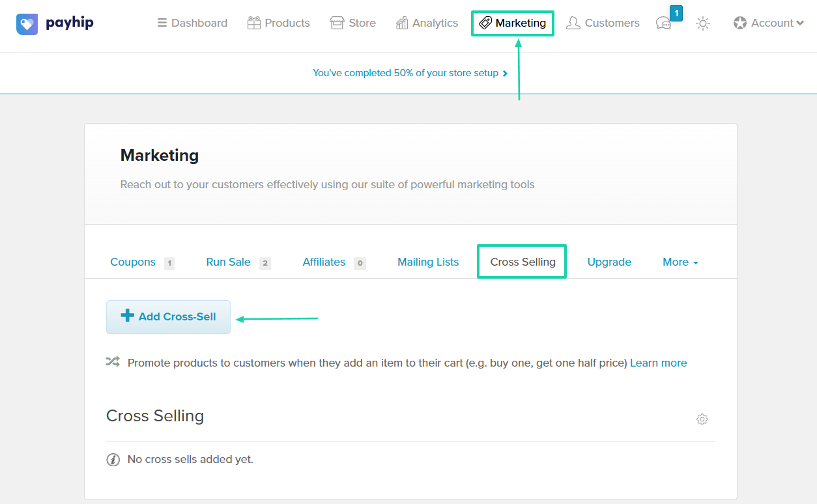This screenshot has height=504, width=817.
Task: Click the Marketing page heading
Action: click(x=160, y=156)
